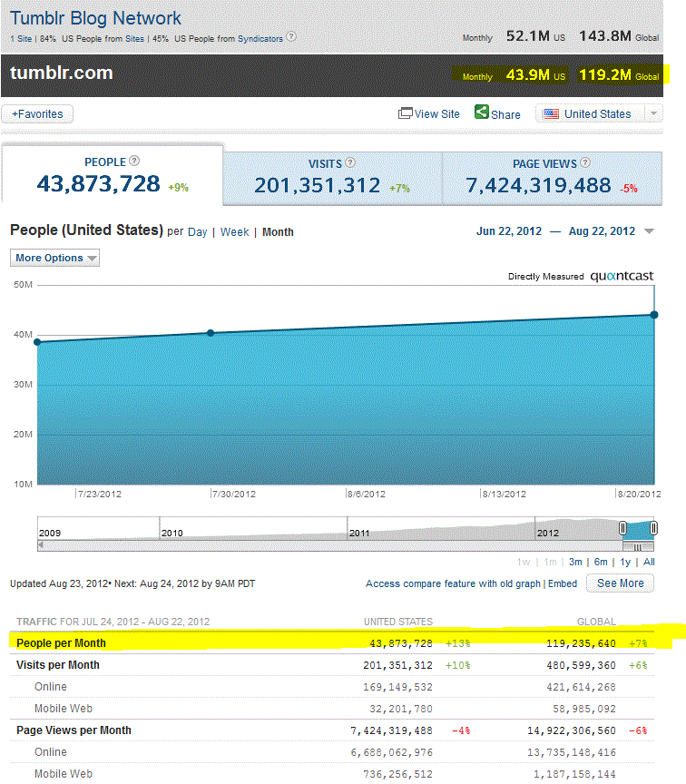Select the PEOPLE tab

point(113,174)
